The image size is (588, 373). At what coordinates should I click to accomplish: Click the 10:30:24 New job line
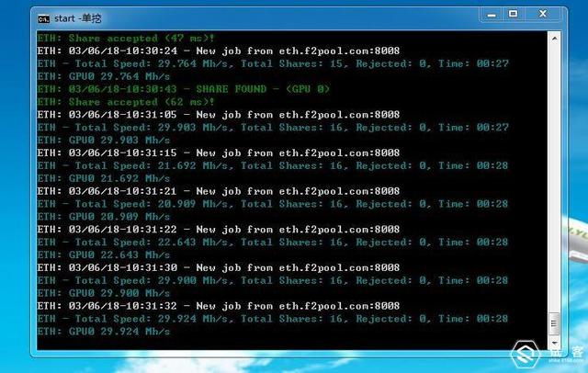tap(219, 51)
